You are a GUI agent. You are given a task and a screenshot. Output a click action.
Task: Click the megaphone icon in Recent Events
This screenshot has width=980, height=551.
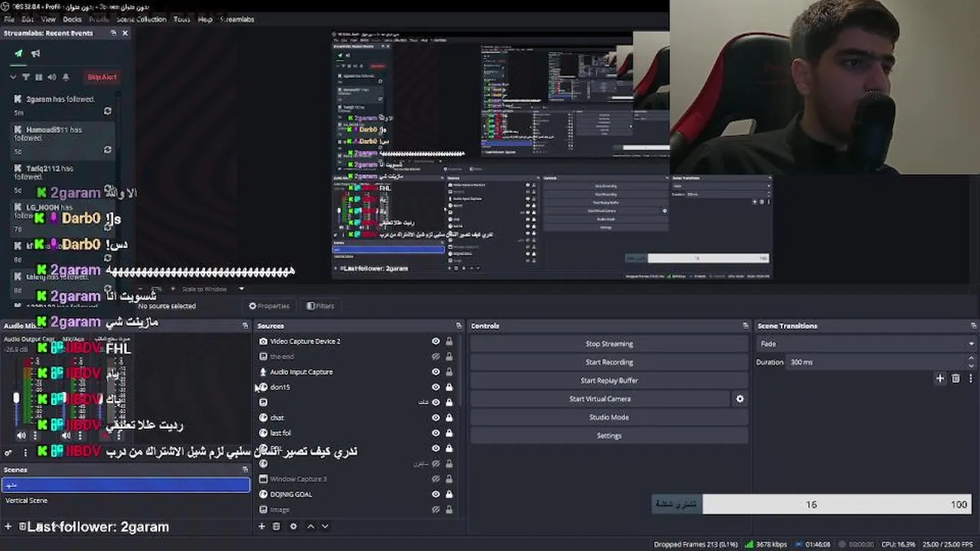tap(35, 54)
